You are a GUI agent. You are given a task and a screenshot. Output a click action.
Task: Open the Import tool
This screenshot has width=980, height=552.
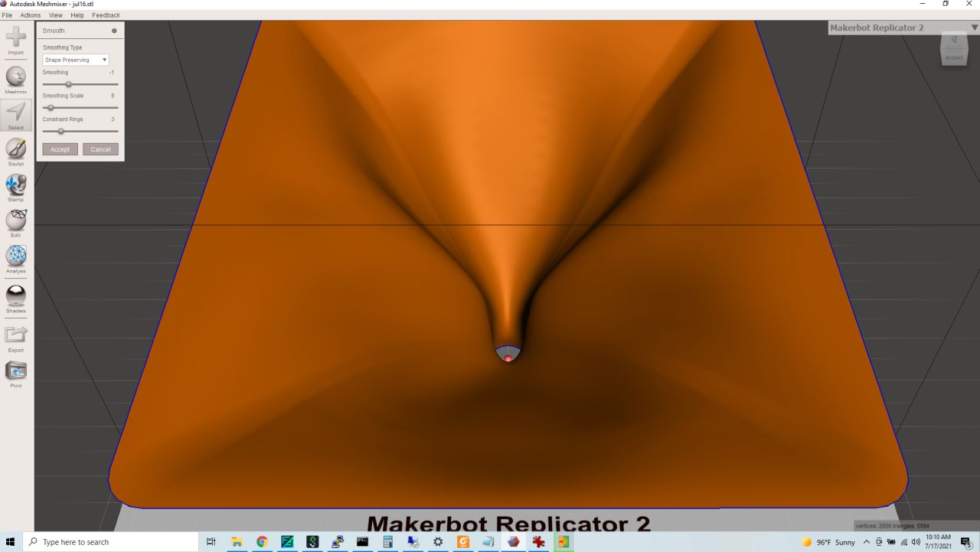point(16,41)
